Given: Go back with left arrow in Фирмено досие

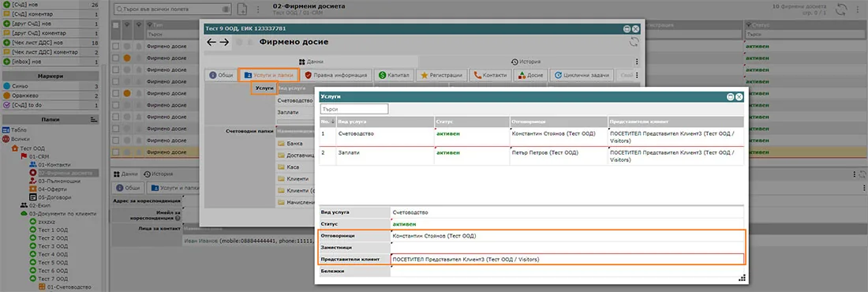Looking at the screenshot, I should [x=211, y=42].
